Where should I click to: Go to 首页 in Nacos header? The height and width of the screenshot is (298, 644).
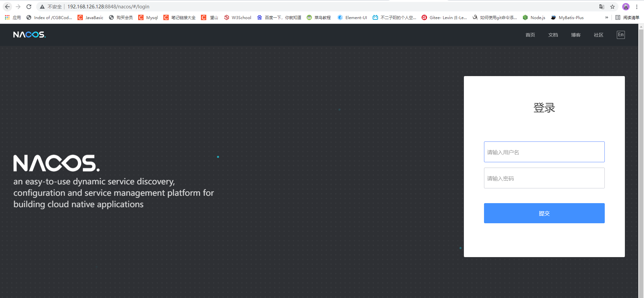coord(530,35)
